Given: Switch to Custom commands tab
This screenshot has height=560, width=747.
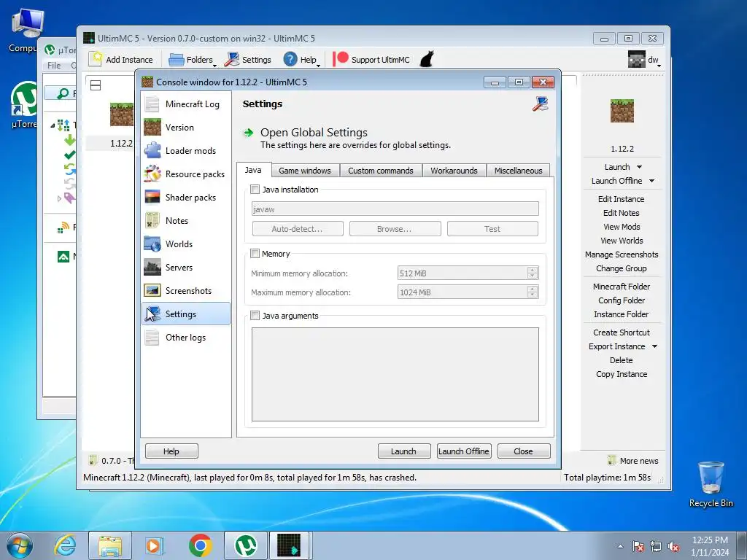Looking at the screenshot, I should pyautogui.click(x=381, y=171).
